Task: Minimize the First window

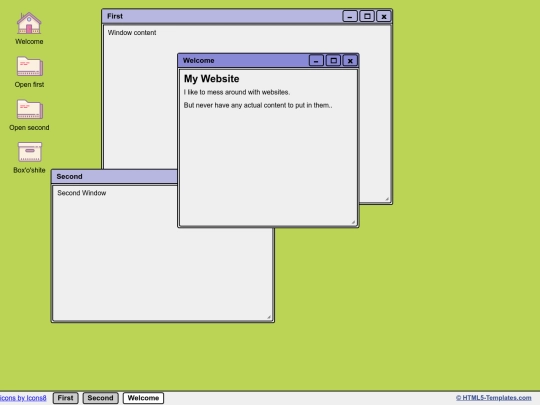Action: 350,16
